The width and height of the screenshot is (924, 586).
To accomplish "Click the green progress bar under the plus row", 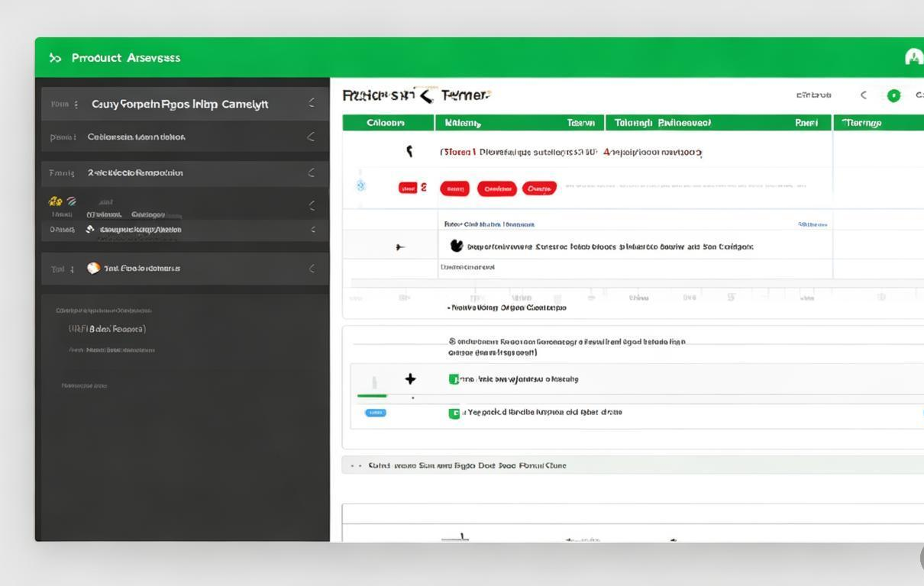I will point(372,395).
